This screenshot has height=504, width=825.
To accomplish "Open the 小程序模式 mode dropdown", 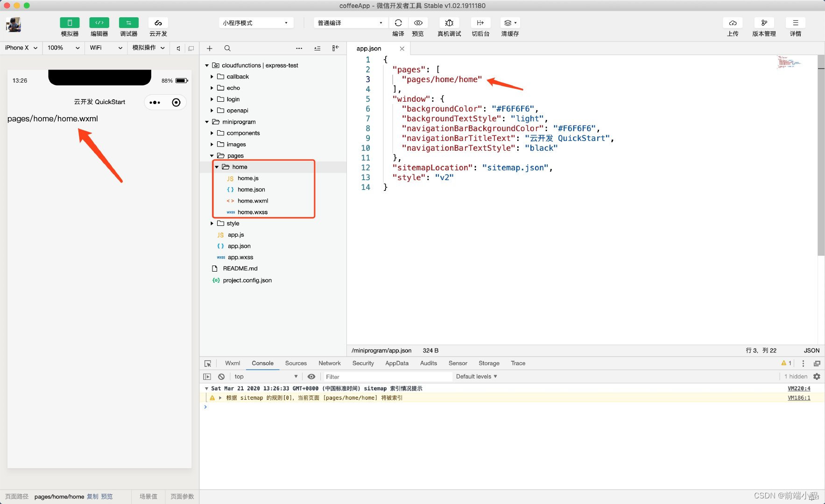I will [x=256, y=23].
